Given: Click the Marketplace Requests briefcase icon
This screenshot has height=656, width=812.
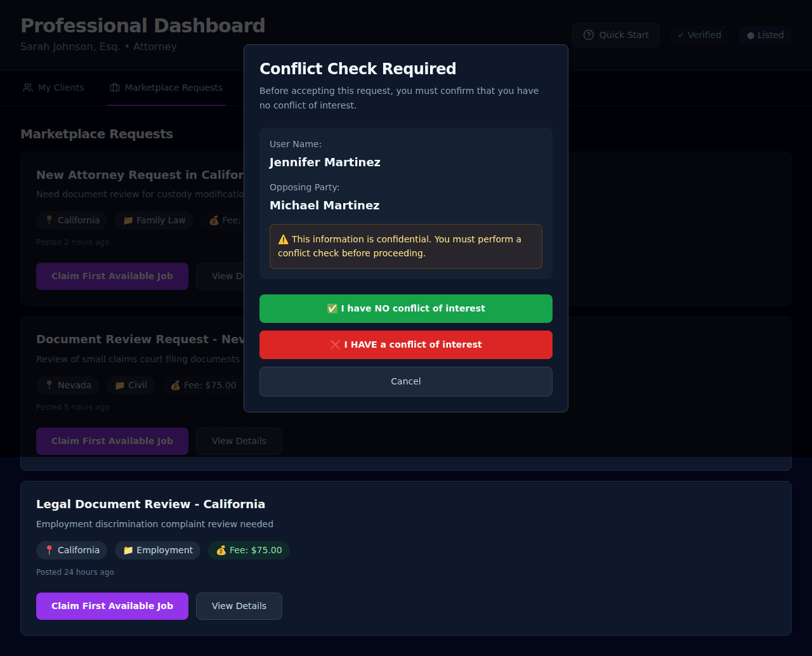Looking at the screenshot, I should [x=115, y=88].
